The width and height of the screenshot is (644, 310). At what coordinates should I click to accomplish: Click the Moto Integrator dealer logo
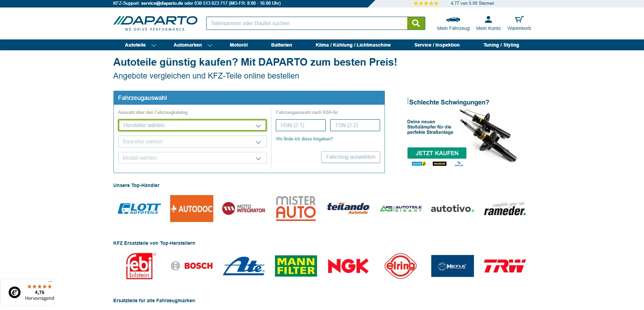pos(244,208)
